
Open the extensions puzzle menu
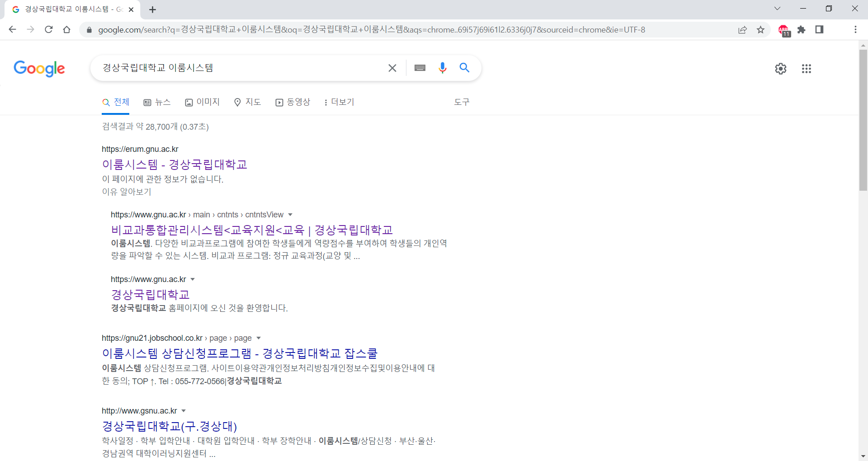(802, 30)
